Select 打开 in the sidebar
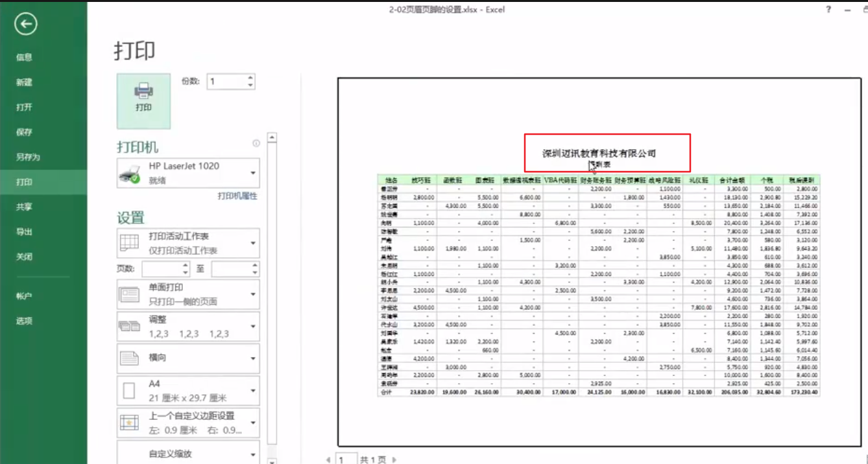This screenshot has height=464, width=868. click(24, 107)
